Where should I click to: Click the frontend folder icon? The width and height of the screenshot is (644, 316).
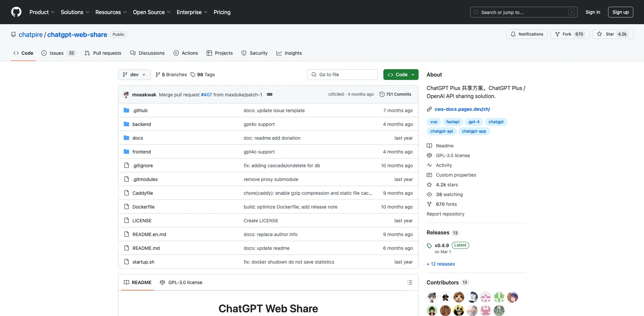click(126, 151)
